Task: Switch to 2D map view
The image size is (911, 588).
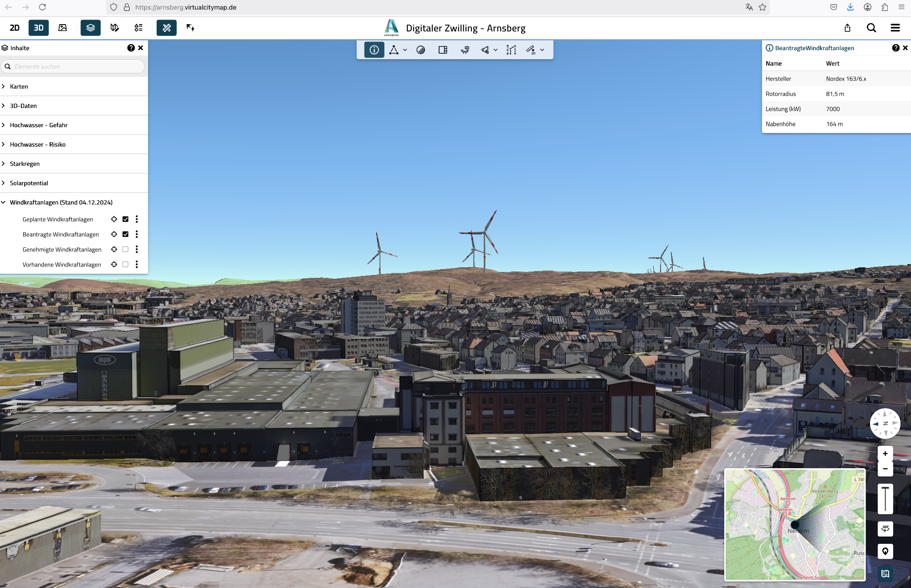Action: click(x=15, y=28)
